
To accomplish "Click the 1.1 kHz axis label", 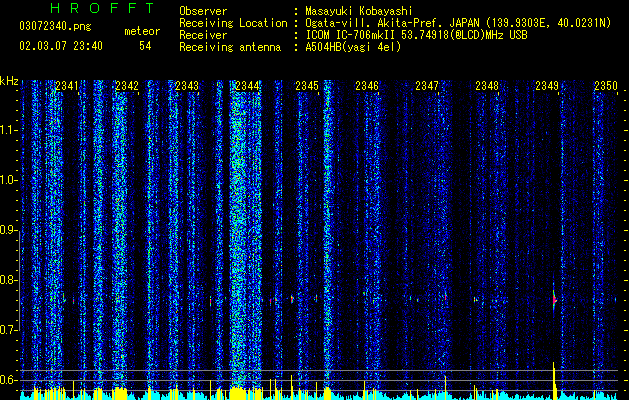I will point(8,130).
